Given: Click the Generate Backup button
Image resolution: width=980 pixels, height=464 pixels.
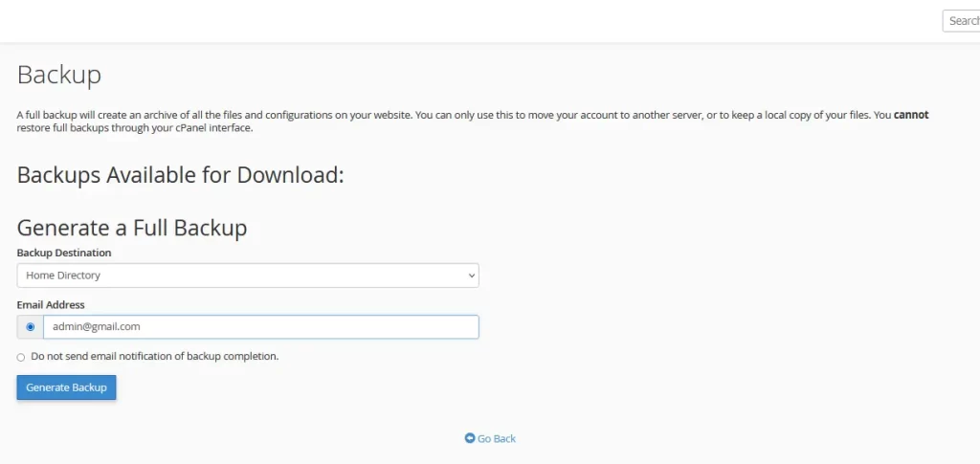Looking at the screenshot, I should pos(66,387).
